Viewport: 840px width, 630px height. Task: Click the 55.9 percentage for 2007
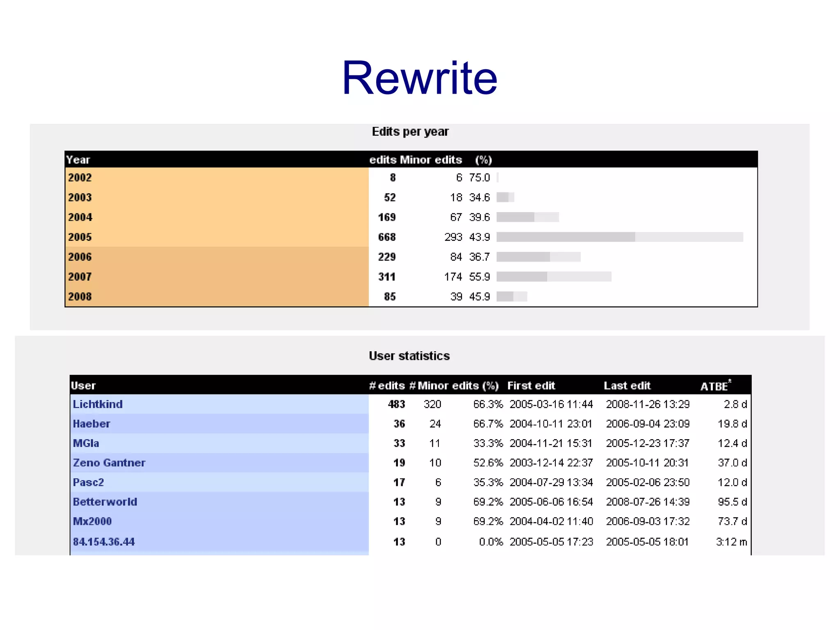click(x=479, y=277)
